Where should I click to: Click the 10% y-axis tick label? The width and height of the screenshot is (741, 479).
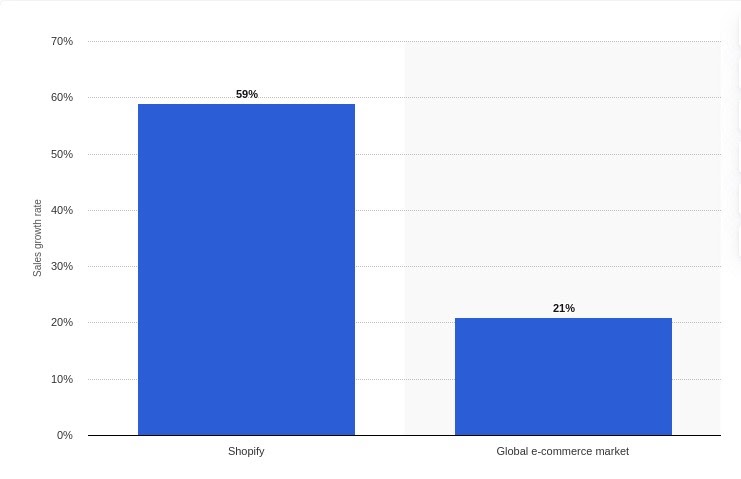pos(62,379)
